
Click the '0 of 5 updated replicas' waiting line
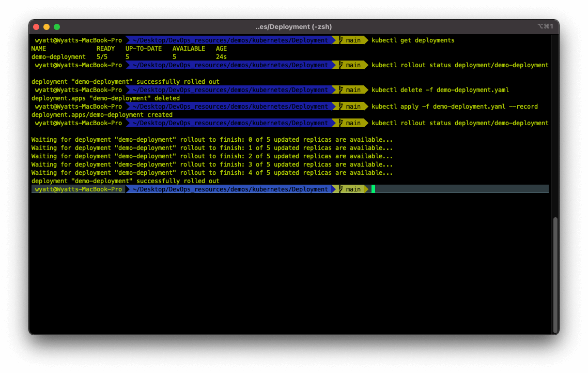(x=212, y=140)
